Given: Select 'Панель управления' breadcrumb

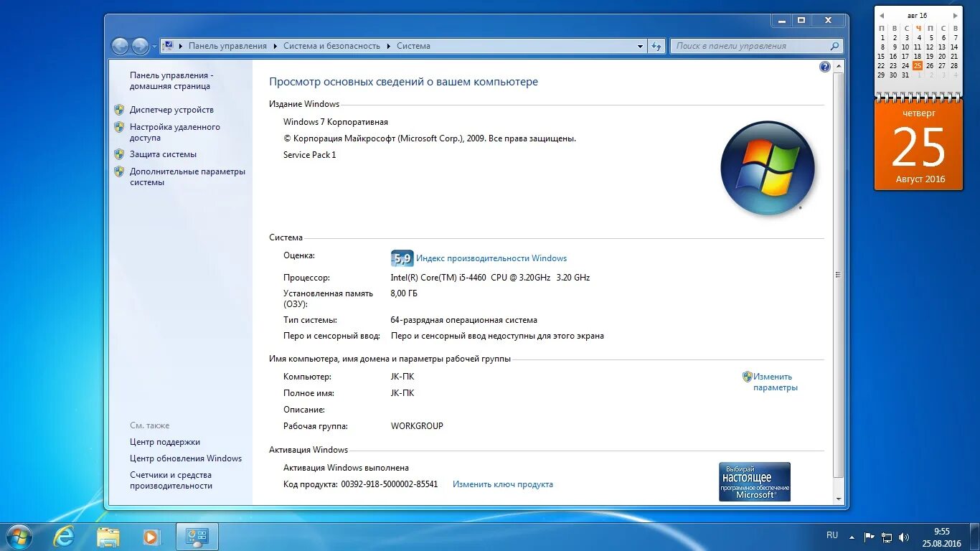Looking at the screenshot, I should (227, 46).
